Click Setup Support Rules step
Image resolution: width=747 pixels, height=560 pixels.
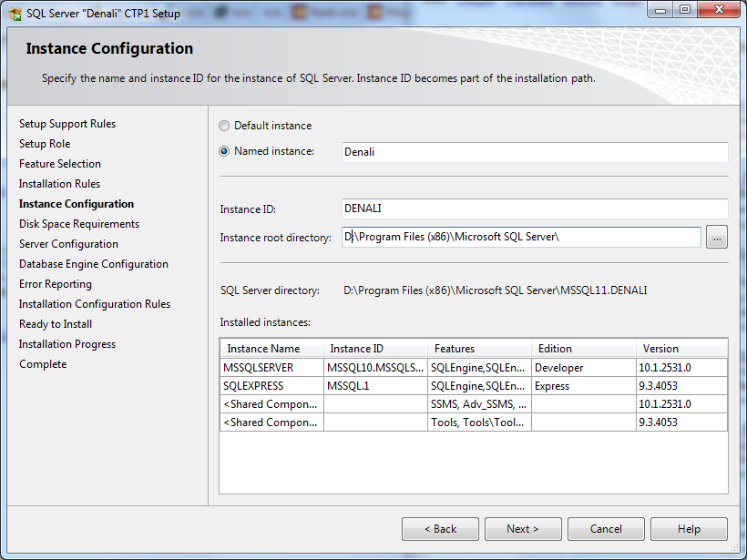(x=67, y=124)
